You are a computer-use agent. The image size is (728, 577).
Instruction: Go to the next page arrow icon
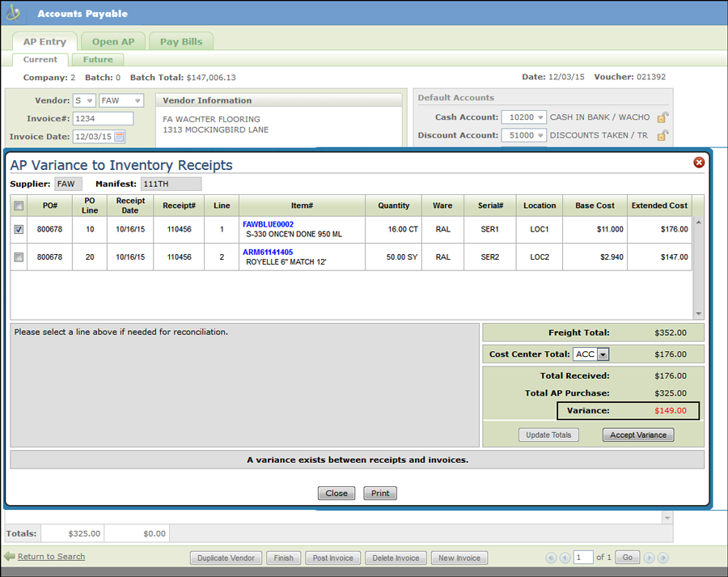click(x=650, y=558)
